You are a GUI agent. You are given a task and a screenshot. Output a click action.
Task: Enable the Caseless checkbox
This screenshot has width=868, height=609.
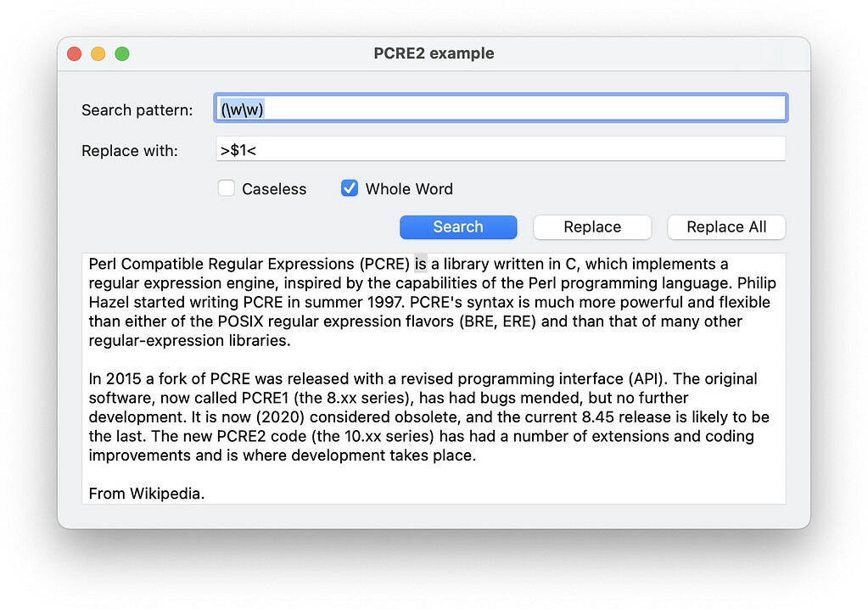(226, 188)
